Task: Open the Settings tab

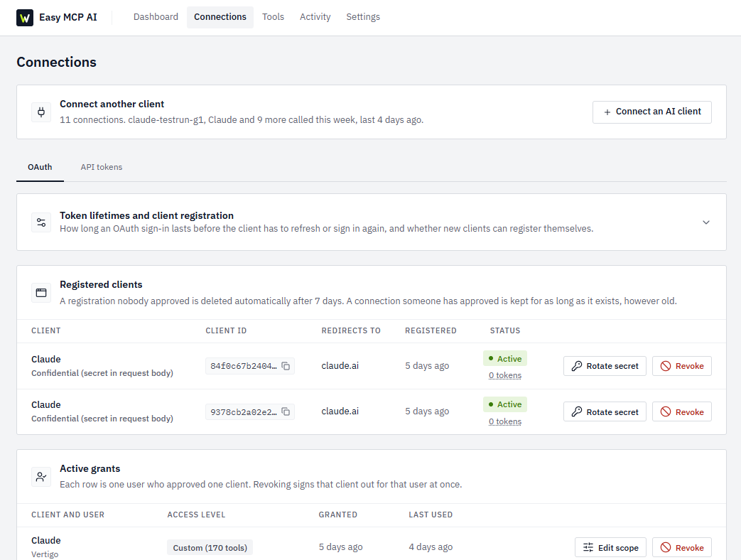Action: (363, 17)
